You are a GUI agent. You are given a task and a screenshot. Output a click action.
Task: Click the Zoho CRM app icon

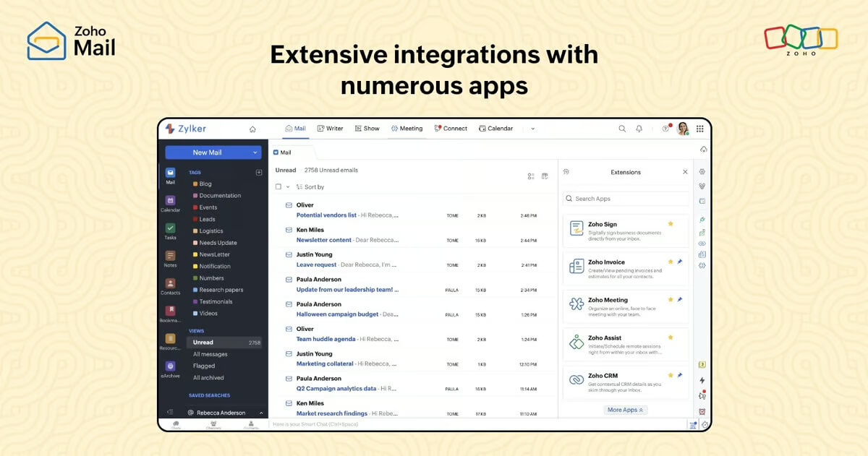pyautogui.click(x=576, y=379)
